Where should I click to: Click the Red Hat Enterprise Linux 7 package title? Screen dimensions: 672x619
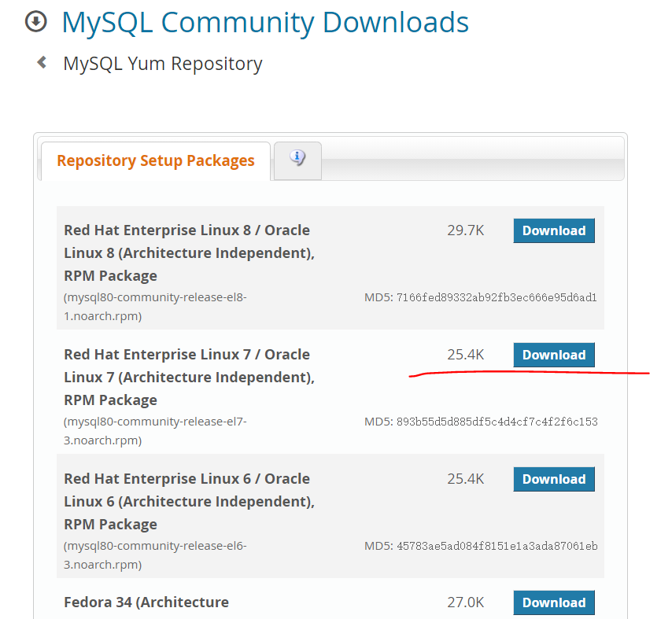pos(189,377)
